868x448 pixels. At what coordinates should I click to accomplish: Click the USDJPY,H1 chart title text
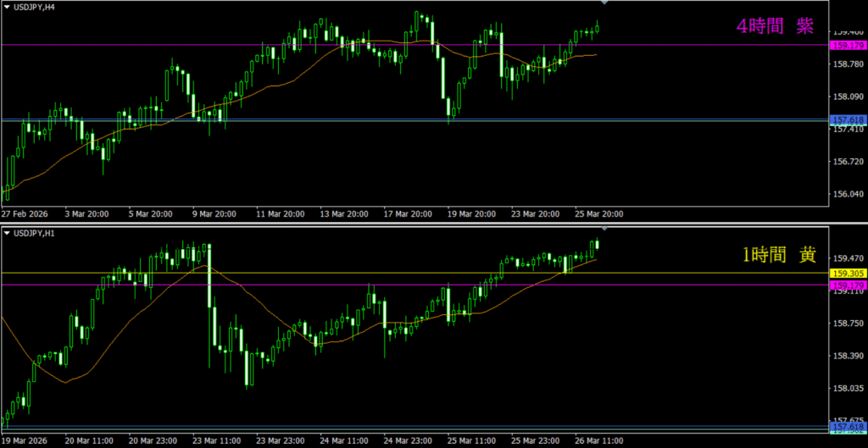pos(35,234)
